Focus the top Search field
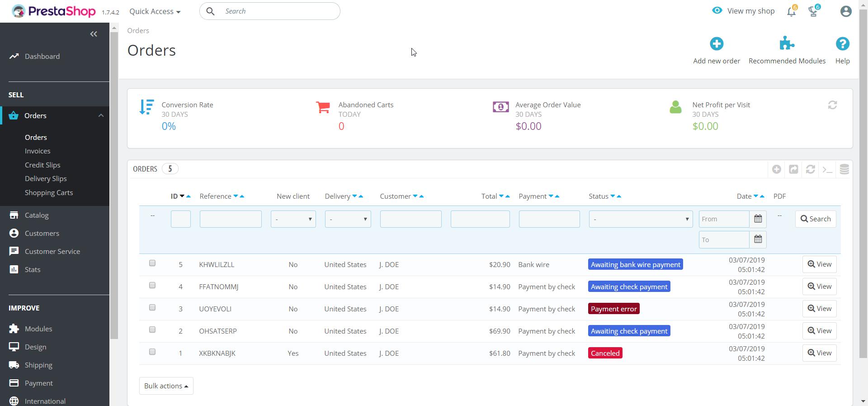The width and height of the screenshot is (868, 406). tap(270, 11)
